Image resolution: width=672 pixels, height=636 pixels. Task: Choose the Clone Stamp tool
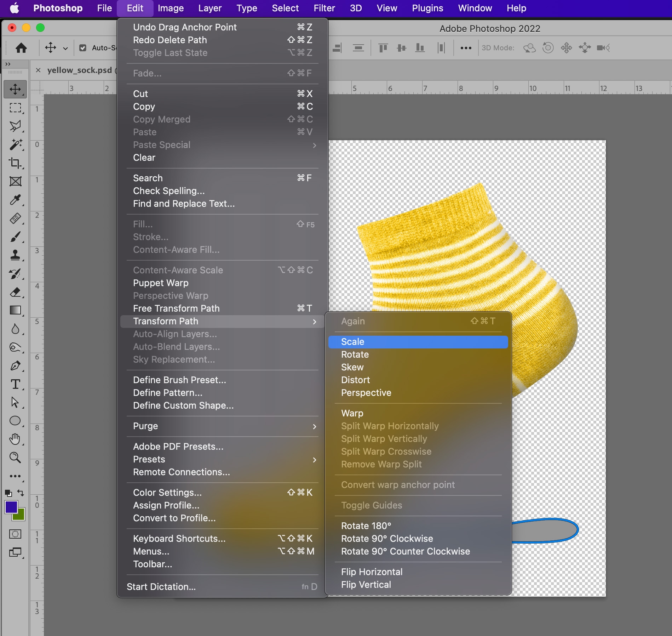(15, 255)
